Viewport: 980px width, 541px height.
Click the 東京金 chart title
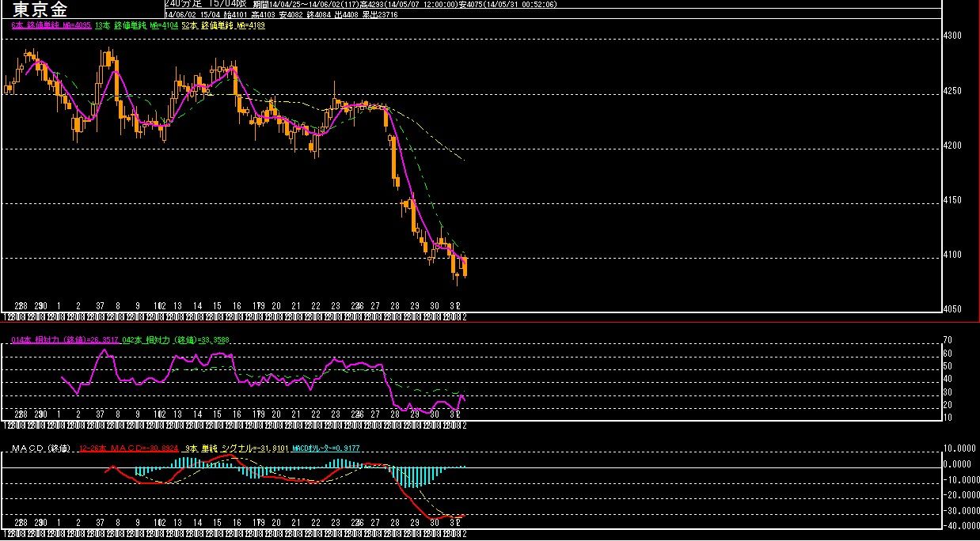(40, 9)
